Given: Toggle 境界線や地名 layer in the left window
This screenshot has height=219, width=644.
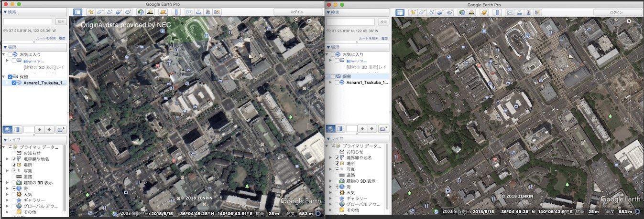Looking at the screenshot, I should 14,158.
